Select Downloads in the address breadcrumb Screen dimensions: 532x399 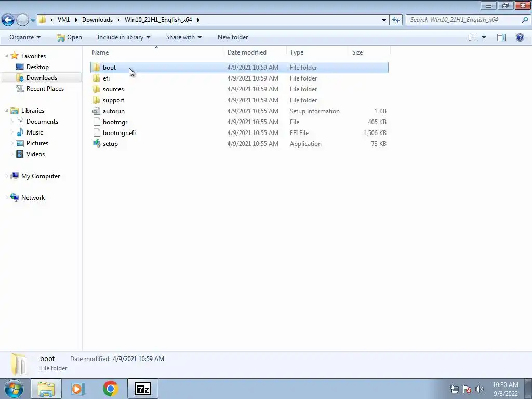(x=97, y=20)
